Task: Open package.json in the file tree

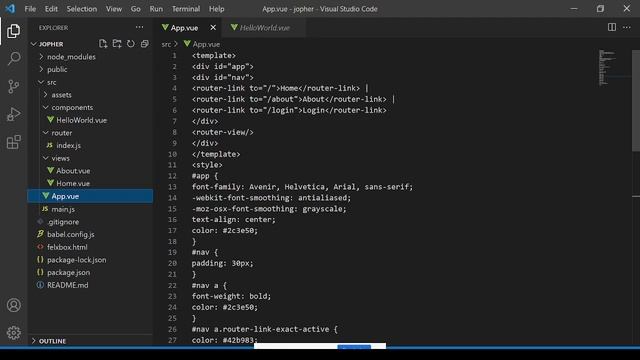Action: [x=90, y=272]
